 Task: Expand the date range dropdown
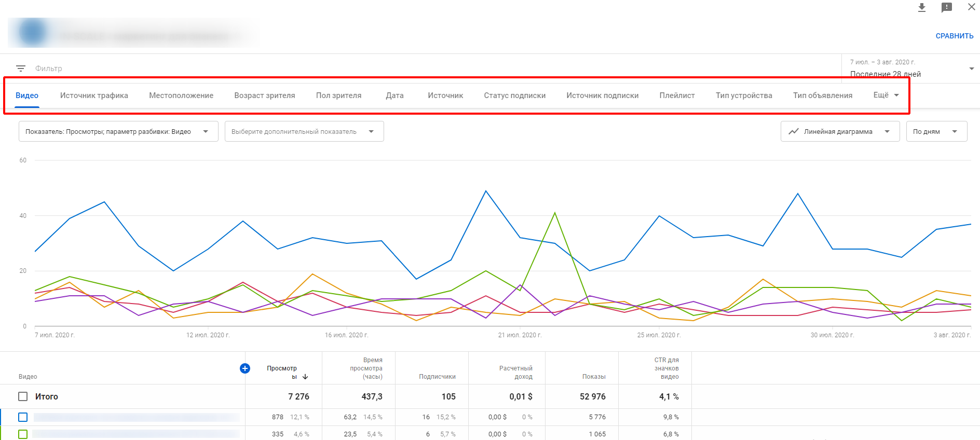pyautogui.click(x=972, y=68)
